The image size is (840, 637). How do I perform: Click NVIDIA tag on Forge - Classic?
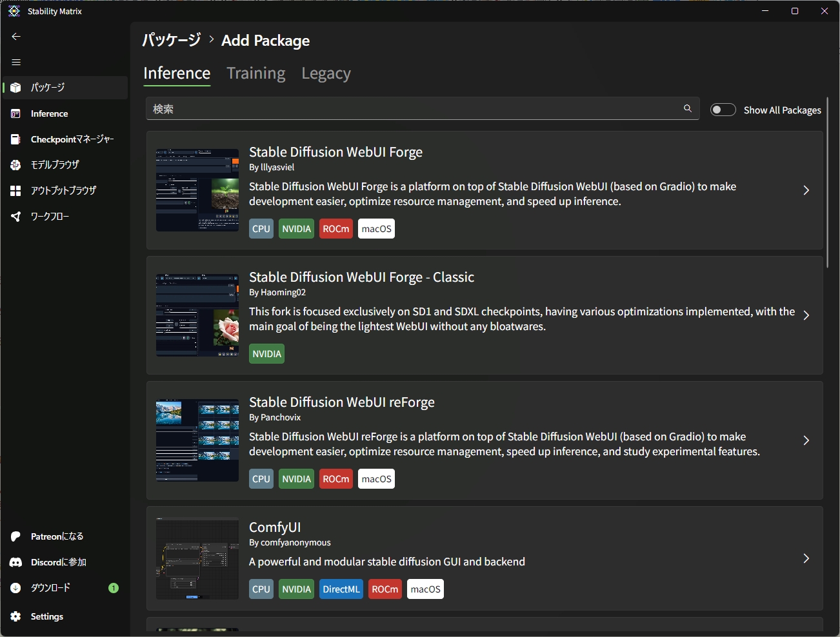[267, 354]
